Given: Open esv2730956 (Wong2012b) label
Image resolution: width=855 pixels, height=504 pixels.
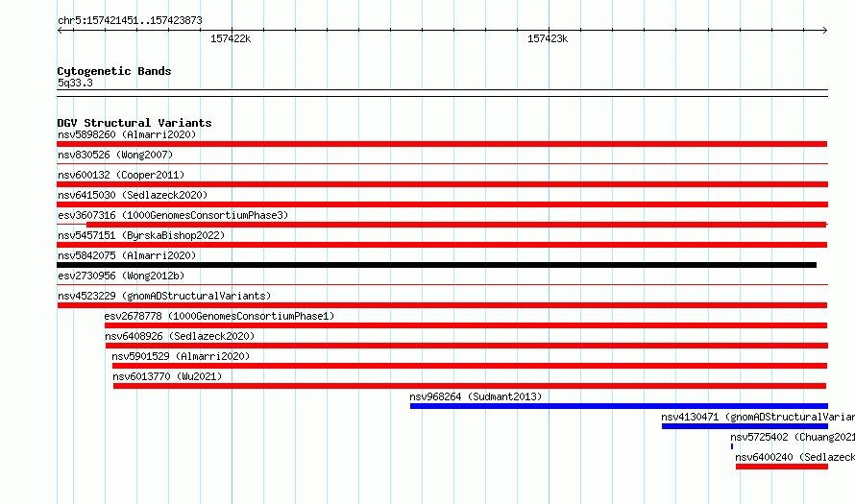Looking at the screenshot, I should tap(121, 276).
